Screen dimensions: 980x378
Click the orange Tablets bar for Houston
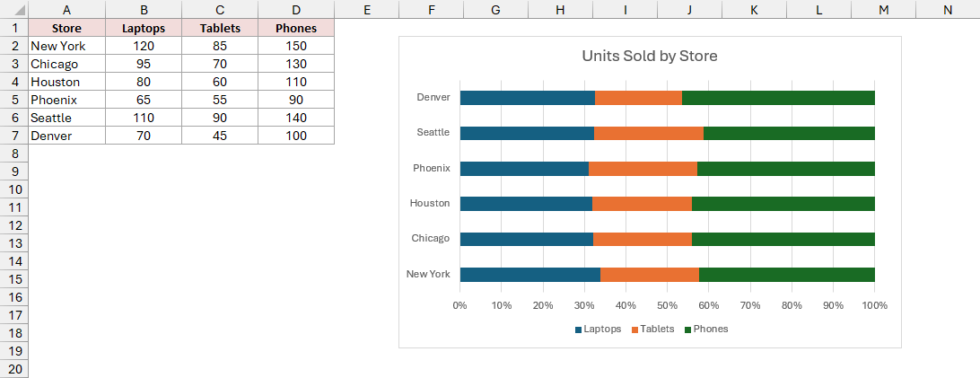642,204
